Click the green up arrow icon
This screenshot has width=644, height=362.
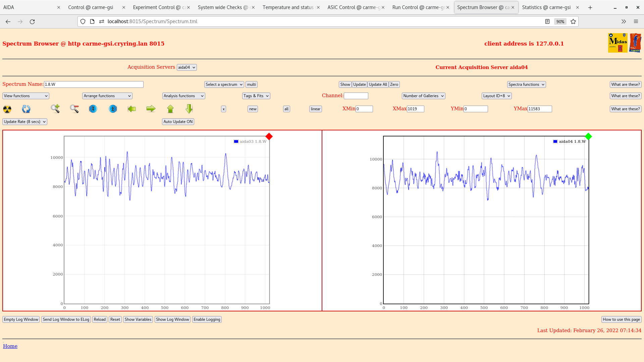[x=170, y=109]
